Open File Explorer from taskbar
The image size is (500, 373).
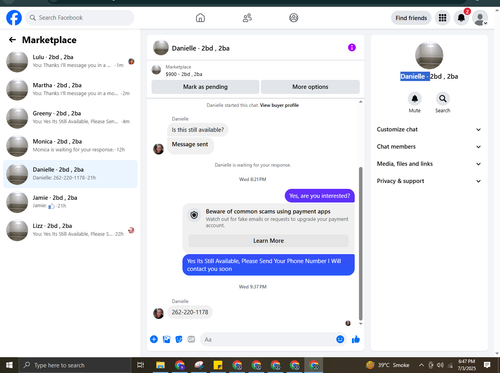(x=160, y=365)
